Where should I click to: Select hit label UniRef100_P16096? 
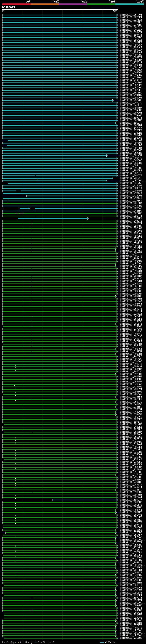(131, 186)
